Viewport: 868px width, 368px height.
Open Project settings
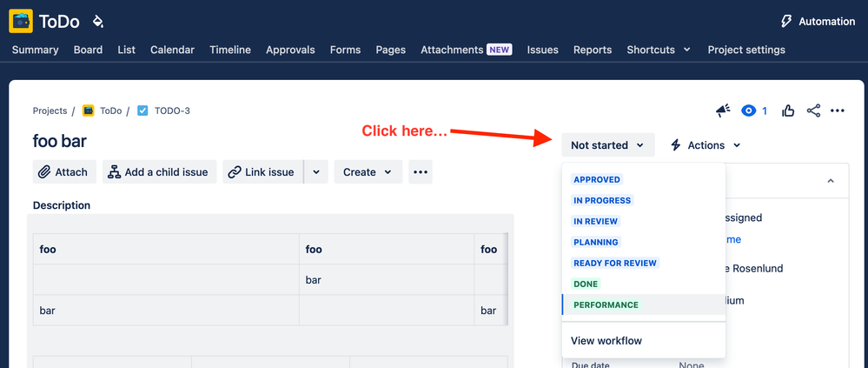(746, 50)
